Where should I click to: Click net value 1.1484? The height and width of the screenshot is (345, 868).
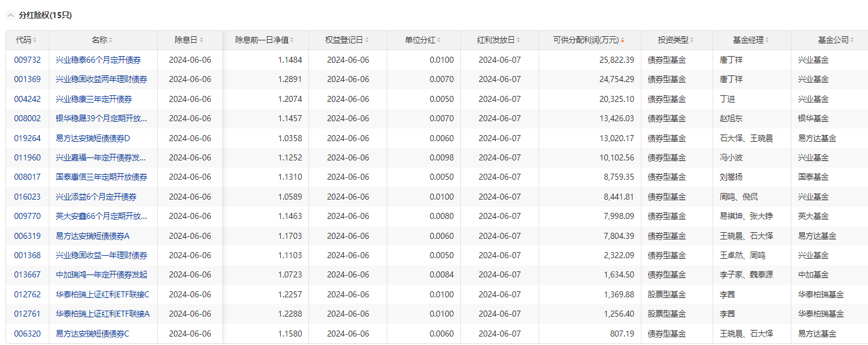tap(290, 60)
